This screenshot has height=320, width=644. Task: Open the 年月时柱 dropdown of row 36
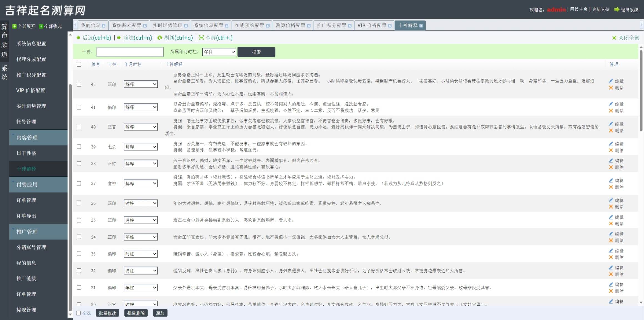(140, 203)
